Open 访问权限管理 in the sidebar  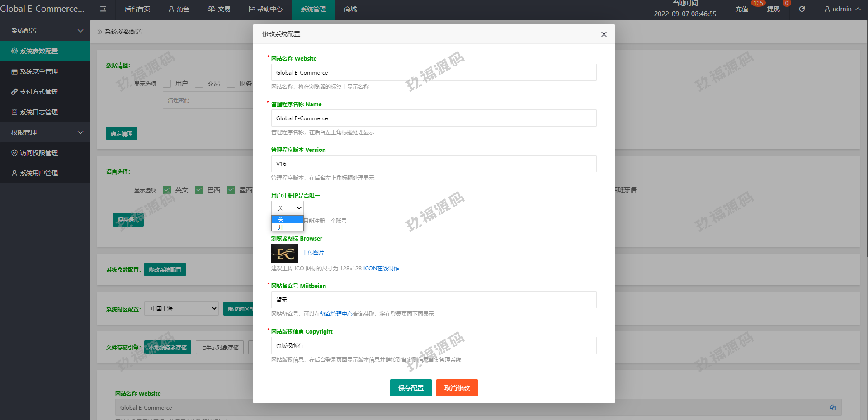39,153
